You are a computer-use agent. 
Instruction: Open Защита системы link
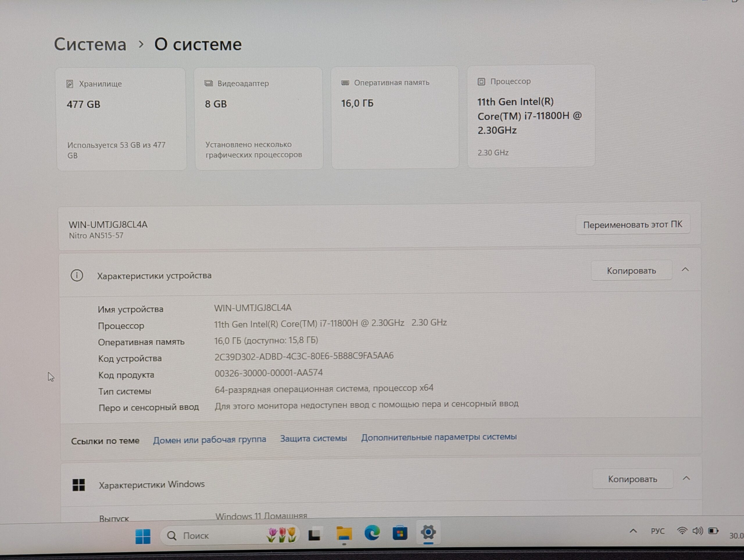pyautogui.click(x=314, y=438)
